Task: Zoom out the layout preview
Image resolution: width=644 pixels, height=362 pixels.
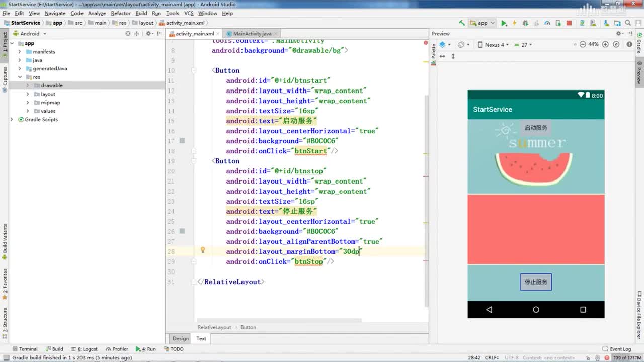Action: coord(583,44)
